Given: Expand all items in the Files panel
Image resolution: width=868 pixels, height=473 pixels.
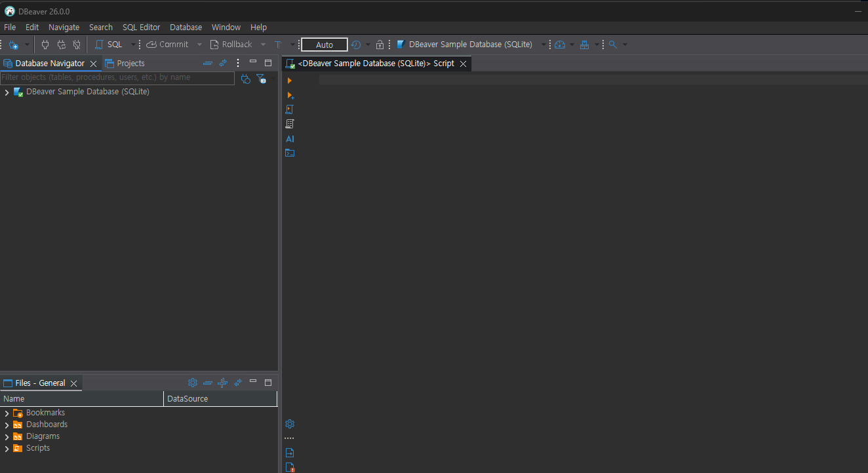Looking at the screenshot, I should click(223, 383).
